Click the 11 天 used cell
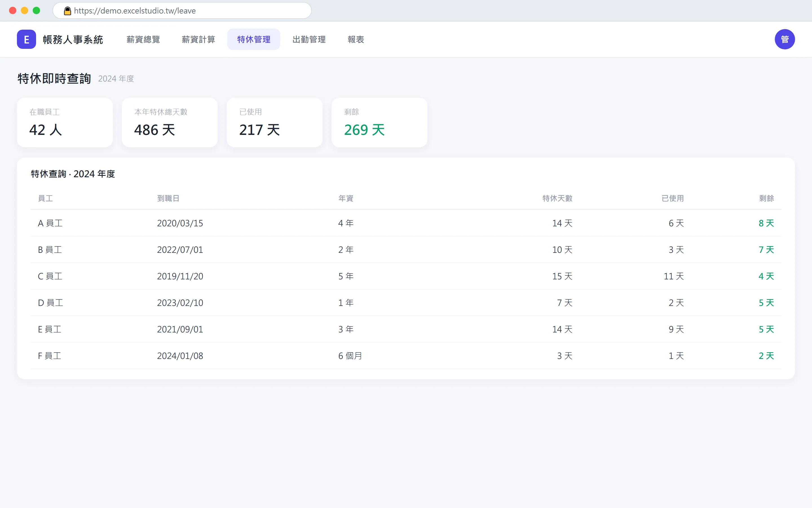Viewport: 812px width, 508px height. point(674,276)
